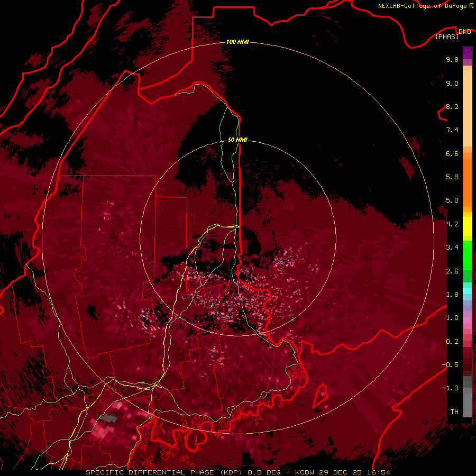Click the 8.2 value on the color scale
This screenshot has height=476, width=476.
coord(452,106)
